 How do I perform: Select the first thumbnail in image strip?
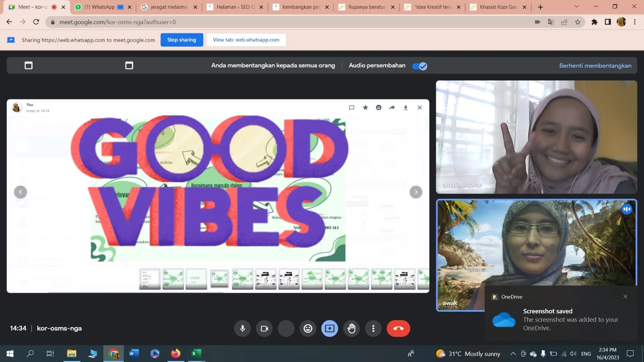pyautogui.click(x=150, y=279)
